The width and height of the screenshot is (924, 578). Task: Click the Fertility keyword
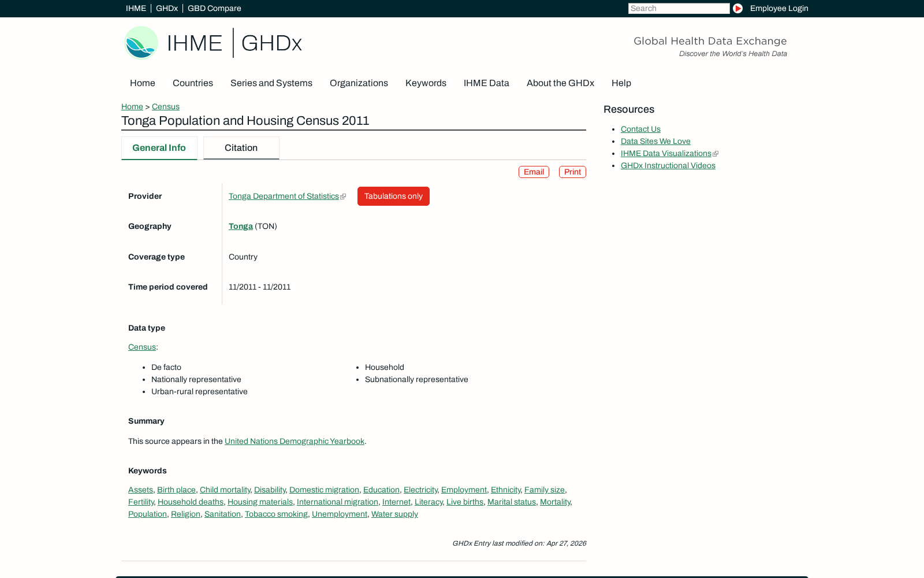141,502
